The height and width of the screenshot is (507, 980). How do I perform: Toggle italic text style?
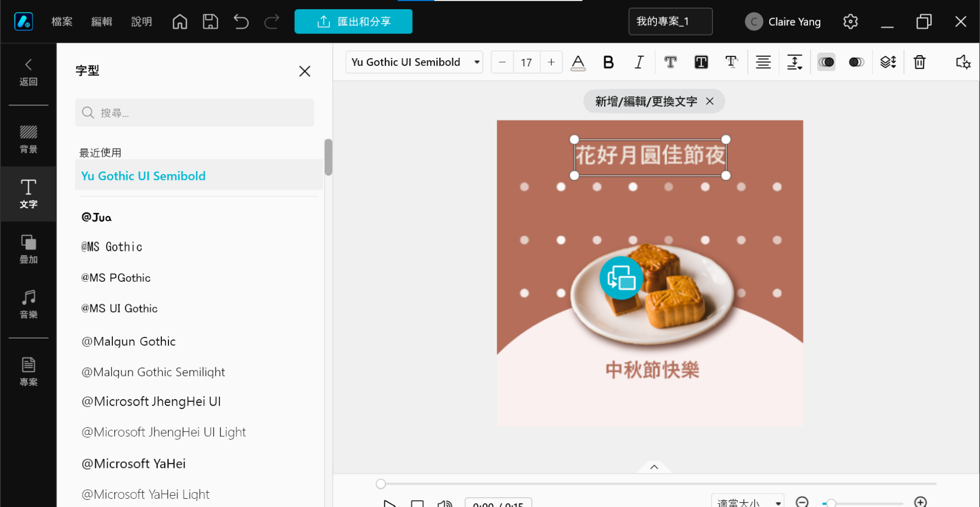tap(639, 62)
